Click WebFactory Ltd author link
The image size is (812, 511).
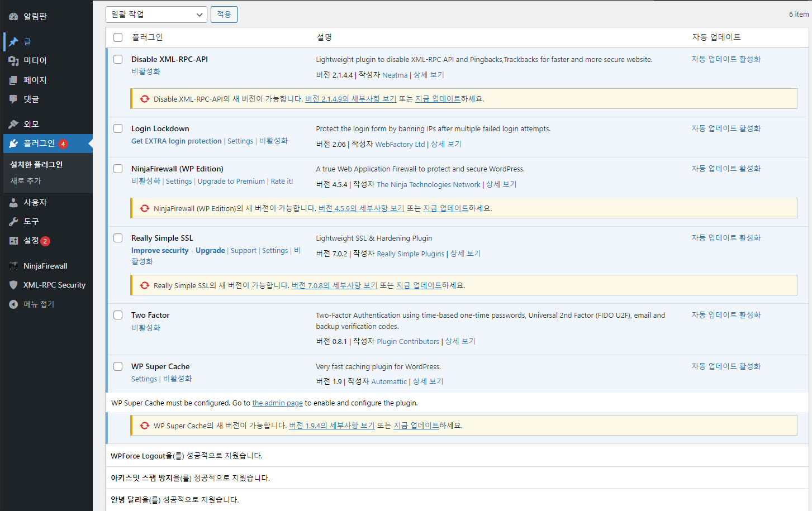(400, 145)
